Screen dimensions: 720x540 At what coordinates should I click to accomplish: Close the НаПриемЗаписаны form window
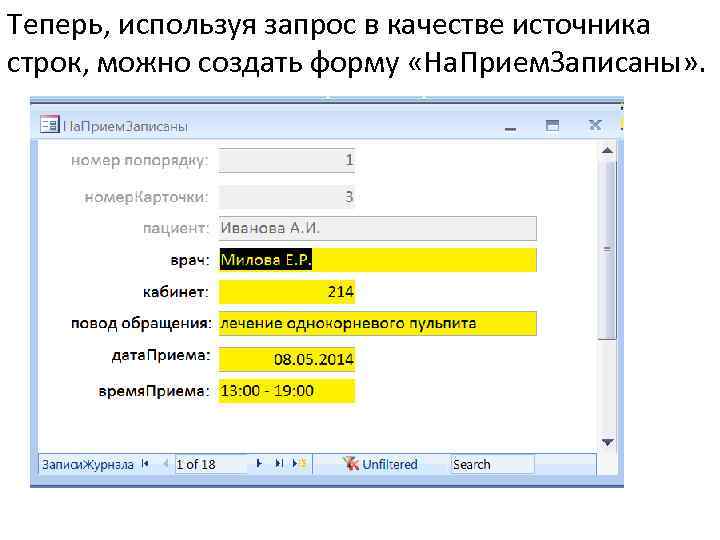(595, 125)
